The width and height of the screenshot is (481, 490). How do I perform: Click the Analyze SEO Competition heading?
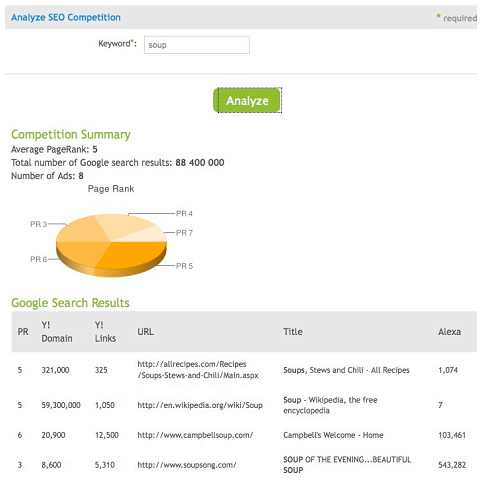pyautogui.click(x=66, y=17)
